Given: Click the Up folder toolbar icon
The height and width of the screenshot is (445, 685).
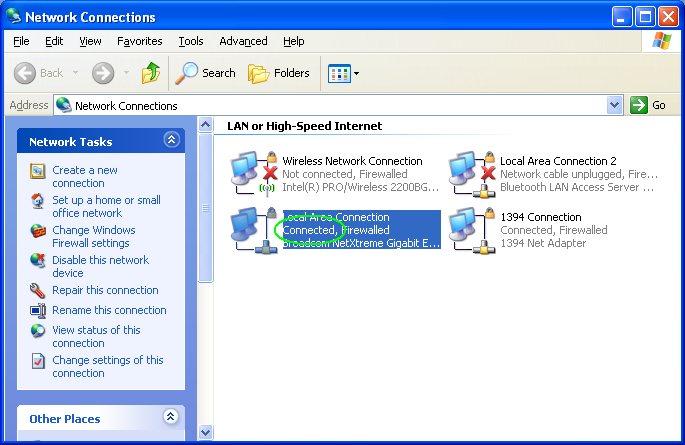Looking at the screenshot, I should click(x=151, y=73).
